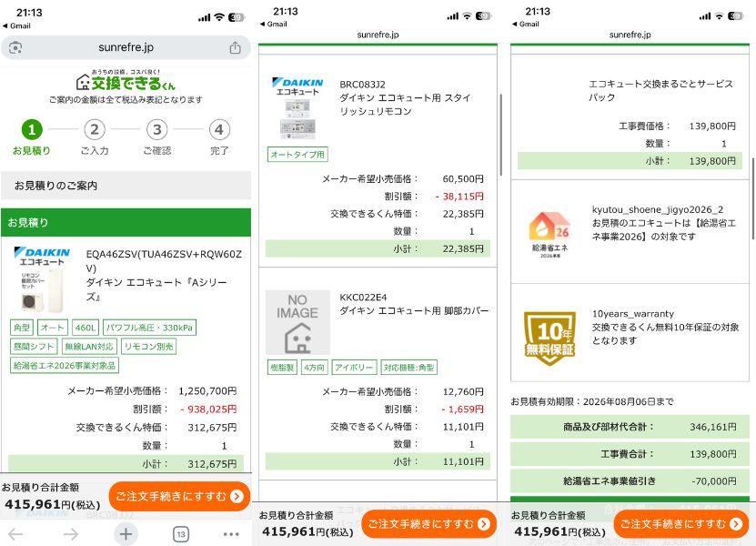Click the middle screen vertical scrollbar
756x546 pixels.
[501, 135]
